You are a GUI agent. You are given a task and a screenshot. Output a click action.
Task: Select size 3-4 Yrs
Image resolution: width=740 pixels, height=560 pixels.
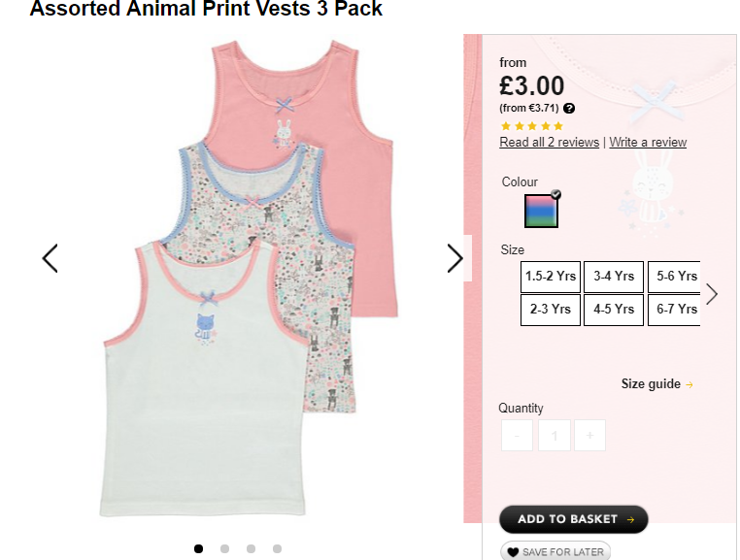tap(614, 277)
